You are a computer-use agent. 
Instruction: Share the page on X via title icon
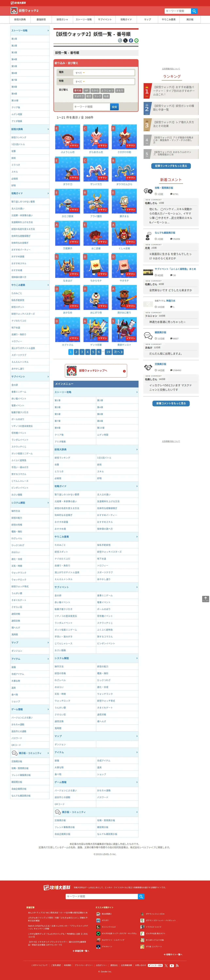pyautogui.click(x=125, y=40)
